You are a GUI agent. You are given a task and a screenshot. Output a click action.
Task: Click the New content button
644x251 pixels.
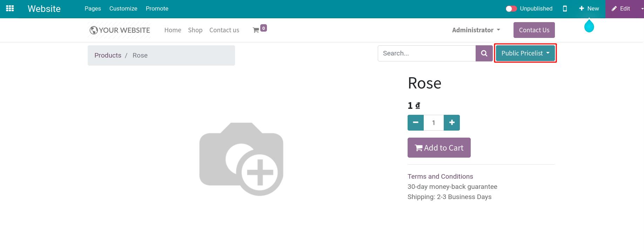589,9
